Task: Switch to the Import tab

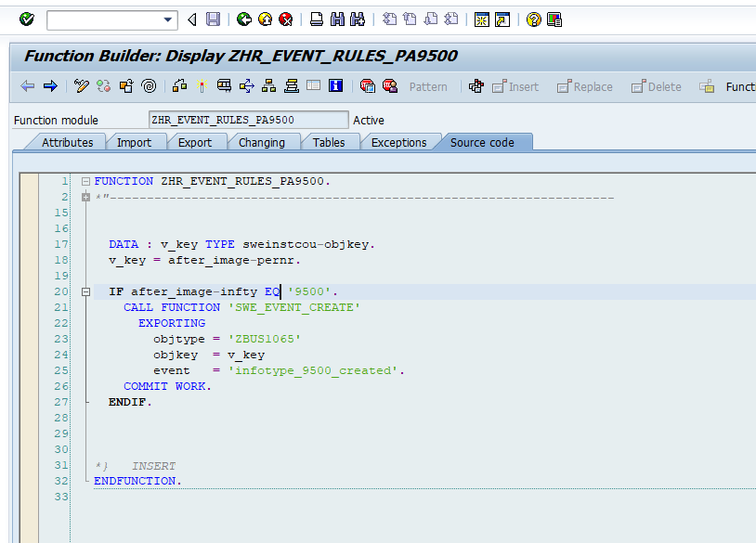Action: [x=134, y=143]
